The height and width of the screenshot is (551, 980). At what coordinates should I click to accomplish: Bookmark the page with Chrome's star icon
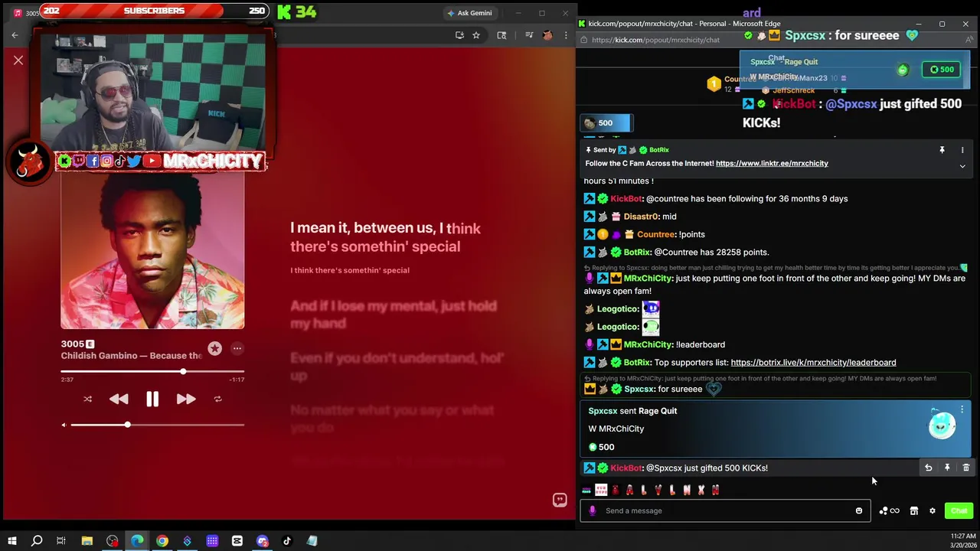(475, 35)
